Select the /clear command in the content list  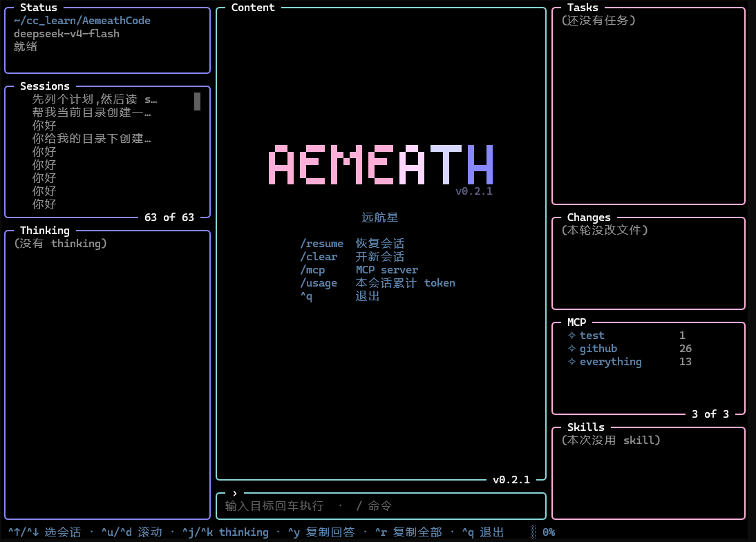click(319, 257)
